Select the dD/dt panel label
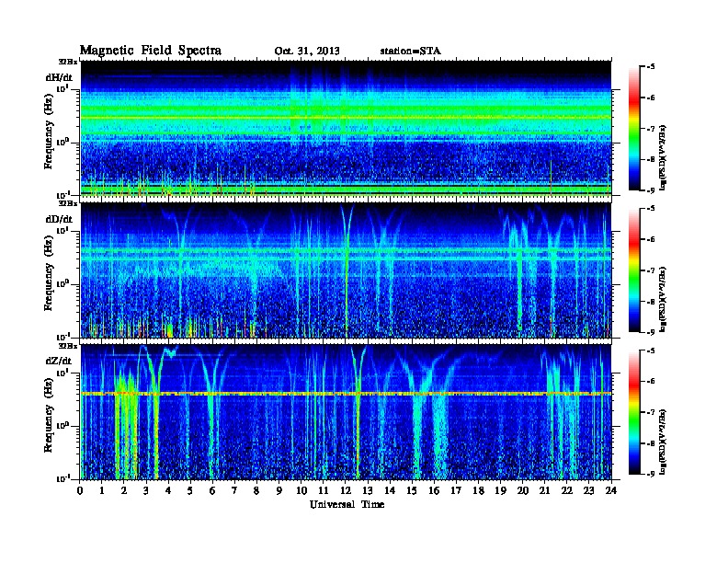This screenshot has height=563, width=728. 59,219
